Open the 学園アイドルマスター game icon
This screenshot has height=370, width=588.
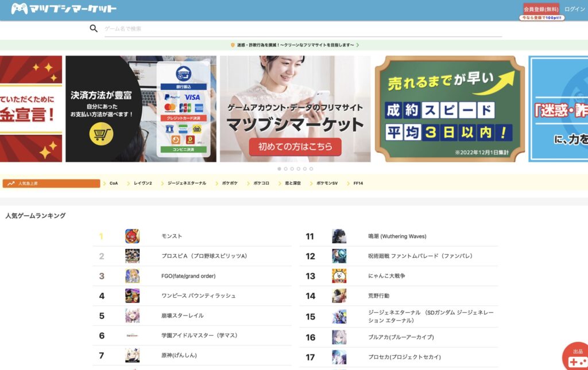[133, 336]
